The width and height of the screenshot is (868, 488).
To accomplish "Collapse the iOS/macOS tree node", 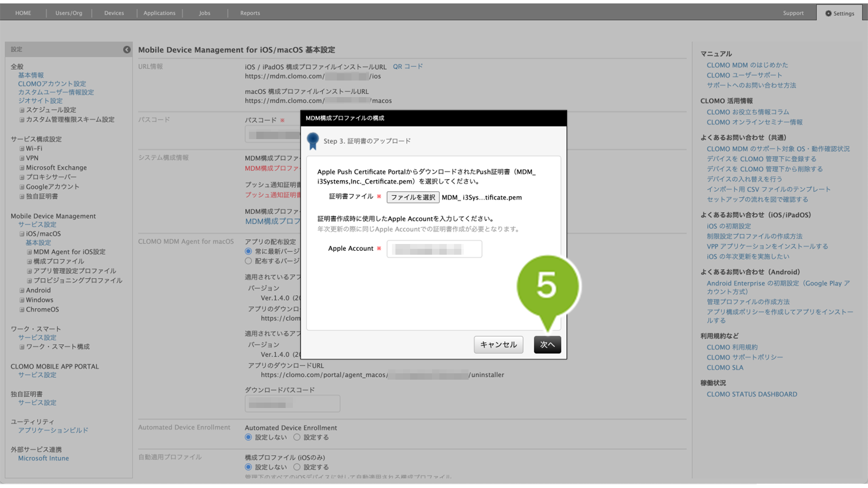I will 21,234.
